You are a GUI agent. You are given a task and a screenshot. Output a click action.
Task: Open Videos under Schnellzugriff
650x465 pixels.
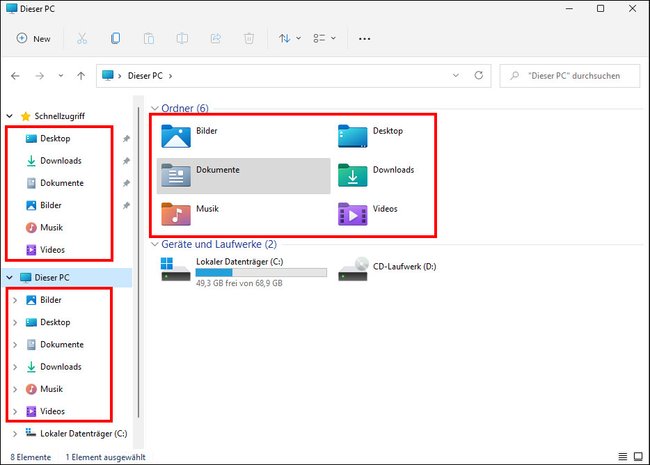pos(52,250)
